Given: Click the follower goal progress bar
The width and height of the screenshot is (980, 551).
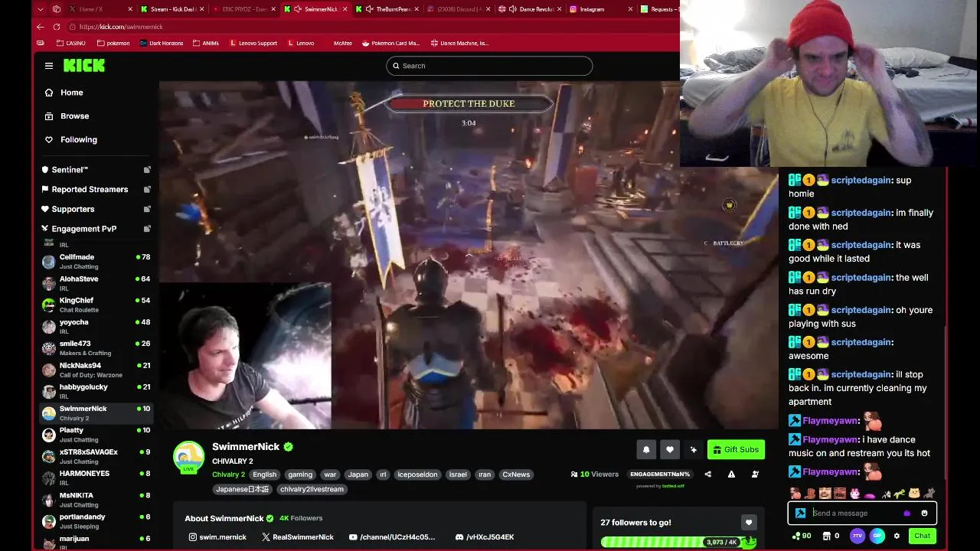Looking at the screenshot, I should 678,542.
